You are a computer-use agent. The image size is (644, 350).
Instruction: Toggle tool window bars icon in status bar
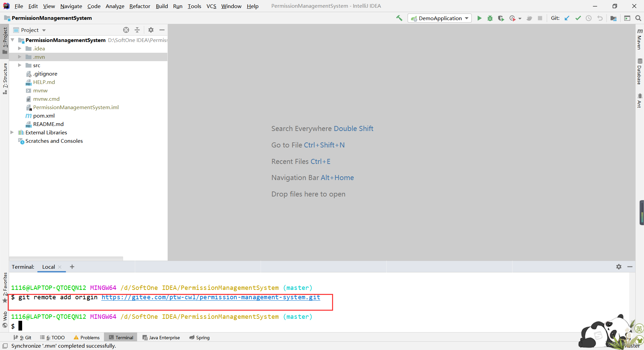[5, 346]
